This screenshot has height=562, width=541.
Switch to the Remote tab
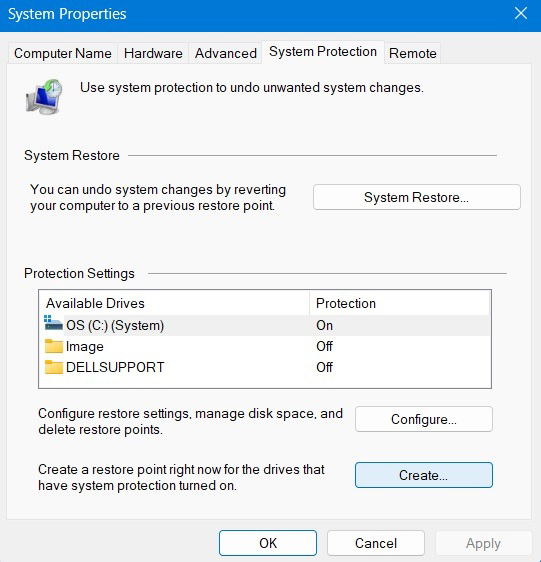coord(413,53)
